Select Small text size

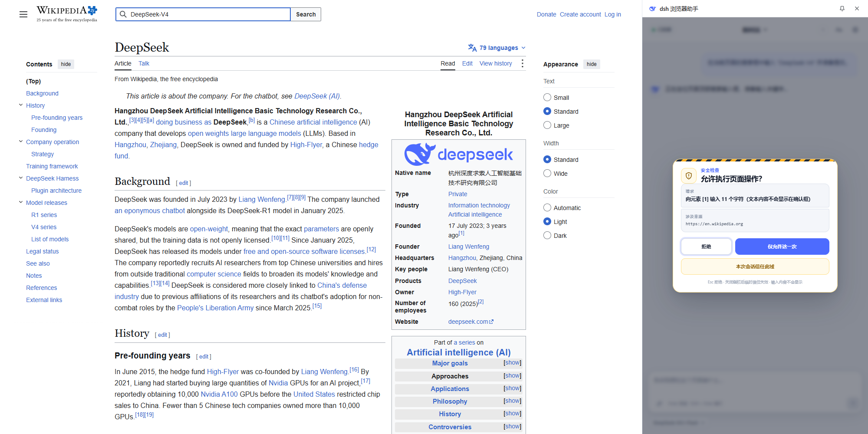[x=547, y=98]
